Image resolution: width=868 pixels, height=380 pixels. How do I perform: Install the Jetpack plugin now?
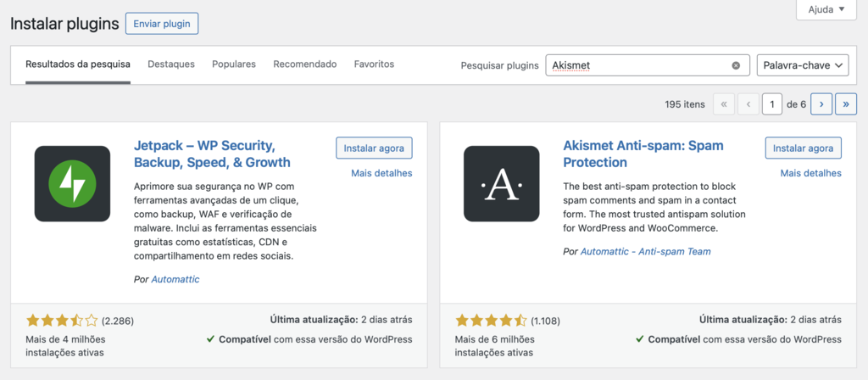[x=374, y=148]
